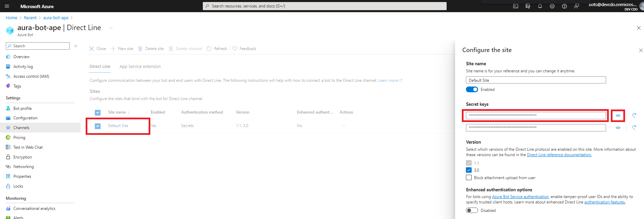
Task: Click the Enhanced authent... column header
Action: coord(315,112)
